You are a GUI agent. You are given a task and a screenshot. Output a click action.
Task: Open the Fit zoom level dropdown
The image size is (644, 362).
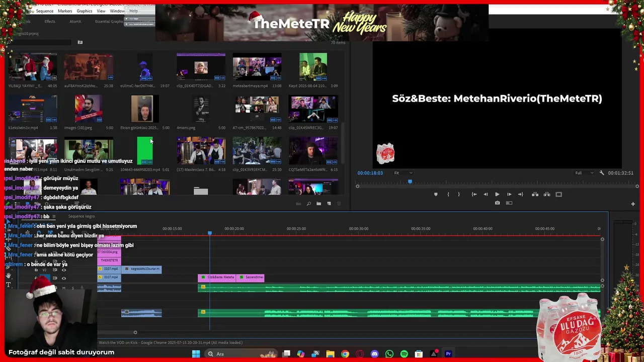(x=403, y=173)
